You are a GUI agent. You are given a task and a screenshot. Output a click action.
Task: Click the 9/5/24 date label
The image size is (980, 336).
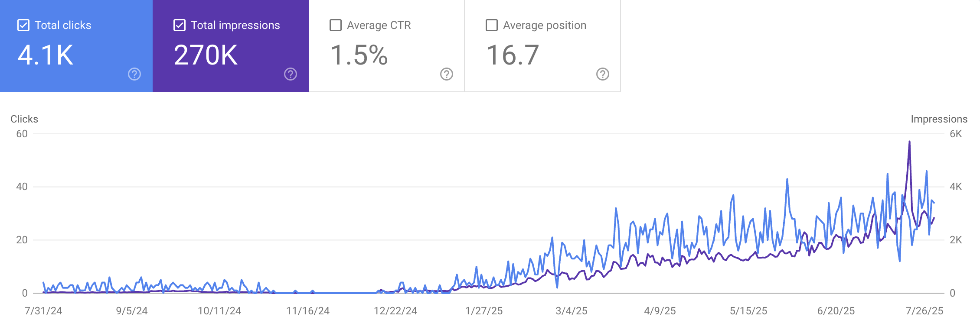(132, 311)
